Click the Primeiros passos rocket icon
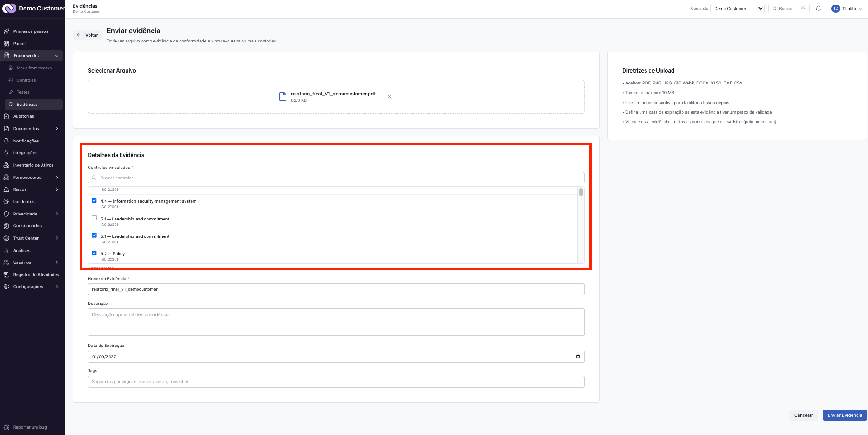Viewport: 868px width, 435px height. pos(6,31)
